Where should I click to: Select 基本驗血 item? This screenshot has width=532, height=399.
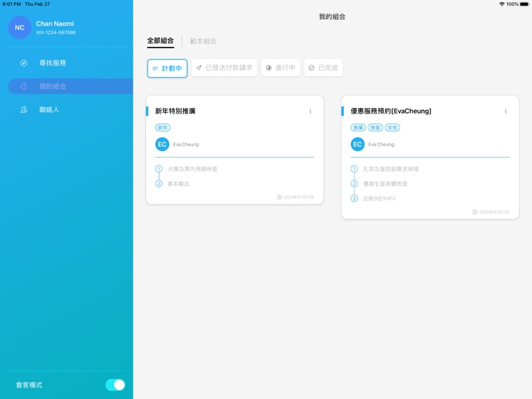pos(178,184)
